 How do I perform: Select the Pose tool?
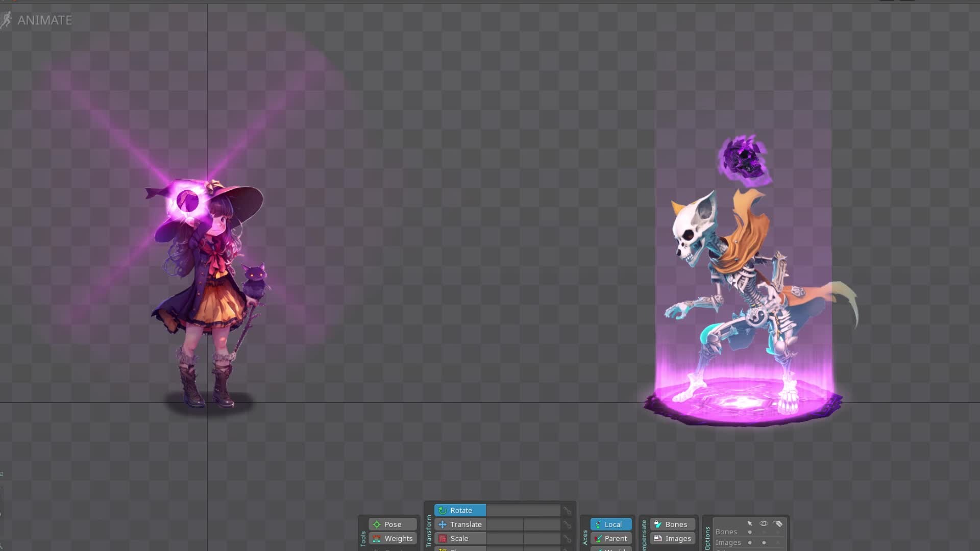click(392, 524)
